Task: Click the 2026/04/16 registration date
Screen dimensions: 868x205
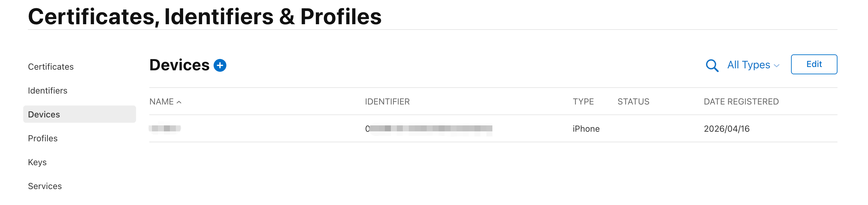Action: tap(726, 129)
